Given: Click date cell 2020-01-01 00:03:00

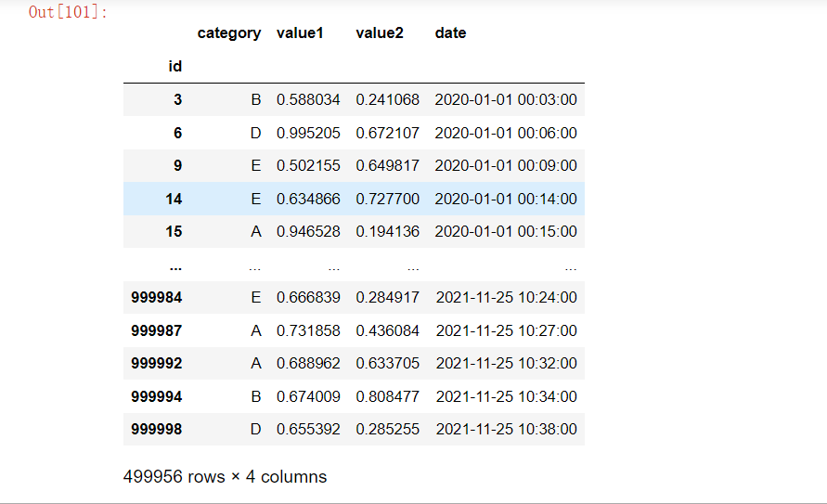Looking at the screenshot, I should [x=506, y=99].
